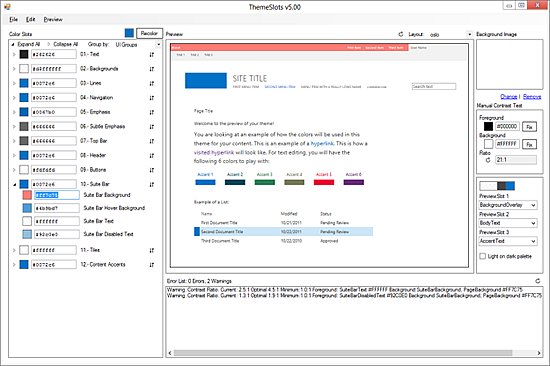Click the black Foreground contrast swatch

[488, 126]
